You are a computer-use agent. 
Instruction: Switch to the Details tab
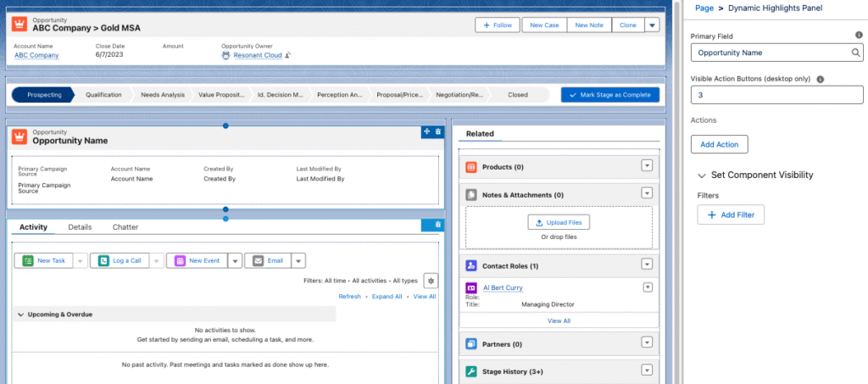(80, 227)
